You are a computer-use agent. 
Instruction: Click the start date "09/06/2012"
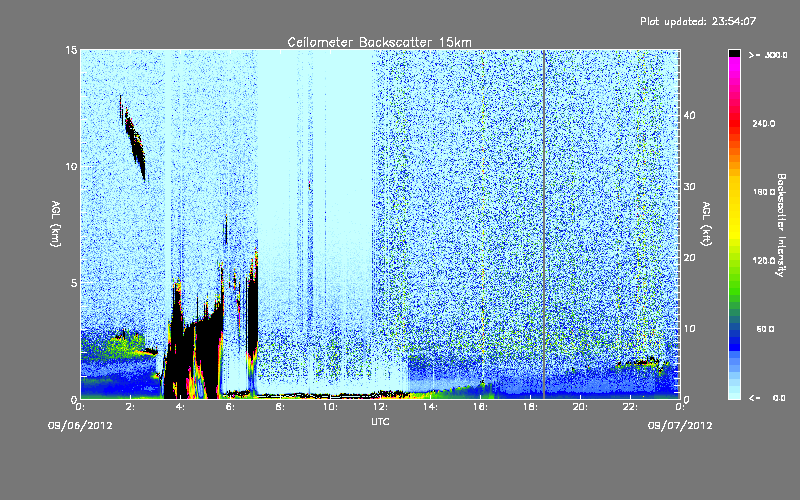click(80, 426)
